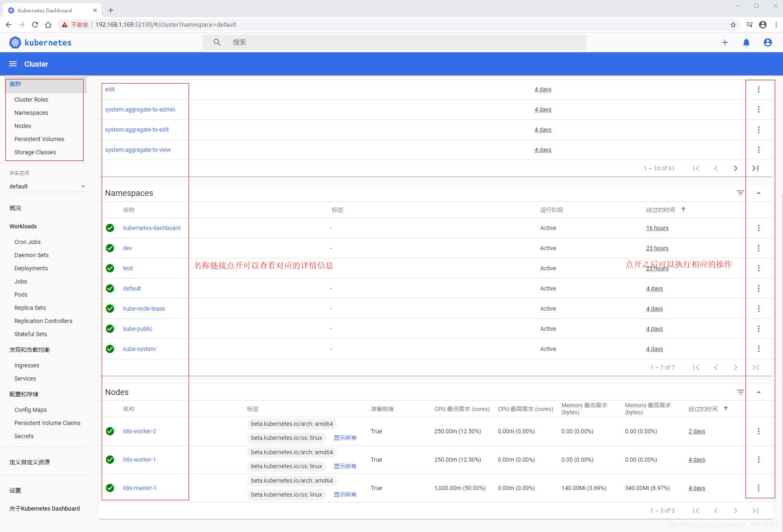Click the filter icon in Nodes card
This screenshot has width=783, height=532.
point(740,392)
